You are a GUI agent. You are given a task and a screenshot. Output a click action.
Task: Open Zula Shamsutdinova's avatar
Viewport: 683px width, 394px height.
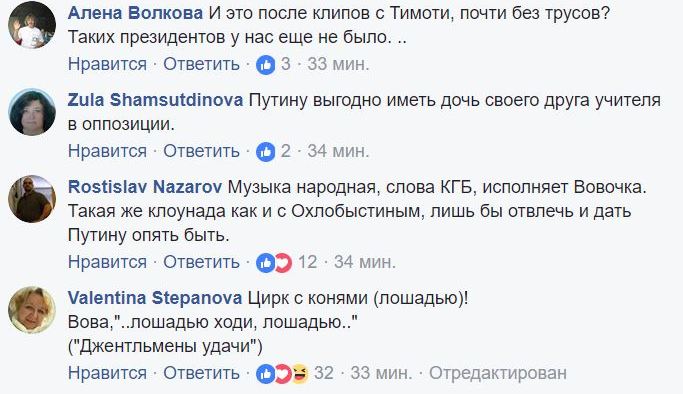coord(32,112)
